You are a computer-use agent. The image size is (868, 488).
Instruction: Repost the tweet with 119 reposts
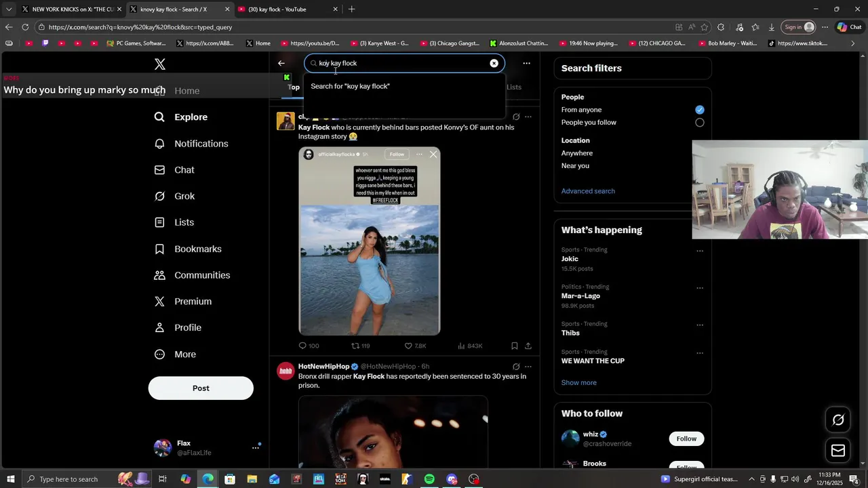click(x=360, y=346)
